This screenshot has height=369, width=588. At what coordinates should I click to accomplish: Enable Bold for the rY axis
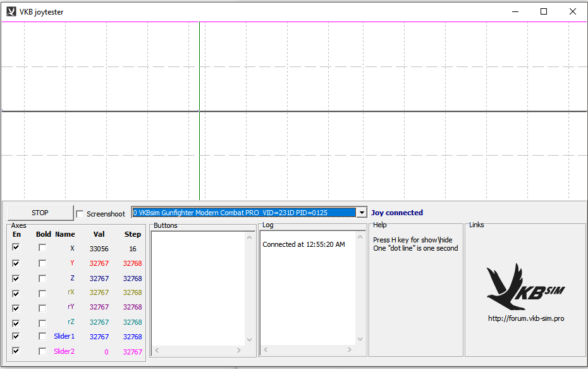click(42, 308)
